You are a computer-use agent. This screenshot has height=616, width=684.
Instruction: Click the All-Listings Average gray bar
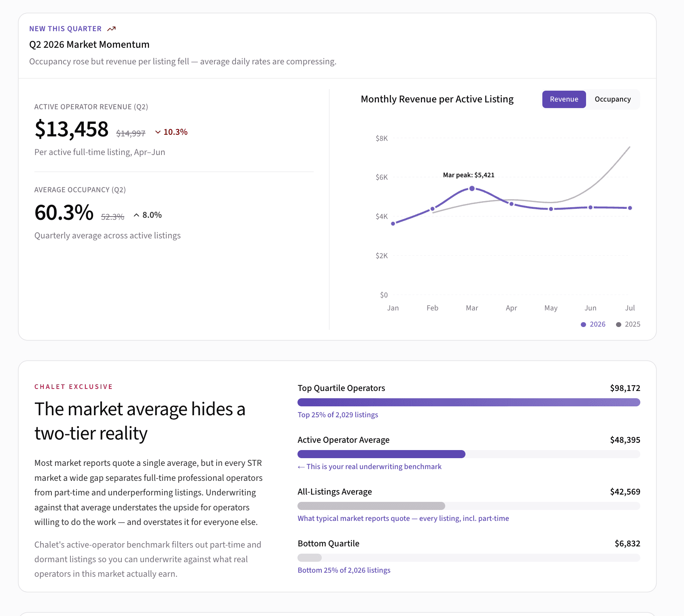[x=371, y=506]
